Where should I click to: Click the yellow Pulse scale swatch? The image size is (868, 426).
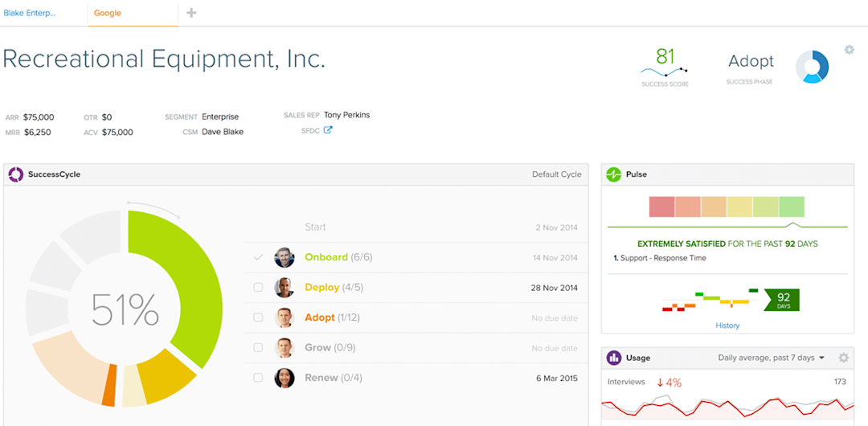point(739,207)
